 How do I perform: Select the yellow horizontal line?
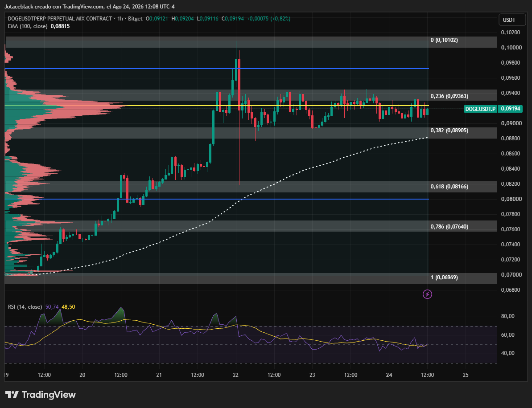[x=217, y=106]
